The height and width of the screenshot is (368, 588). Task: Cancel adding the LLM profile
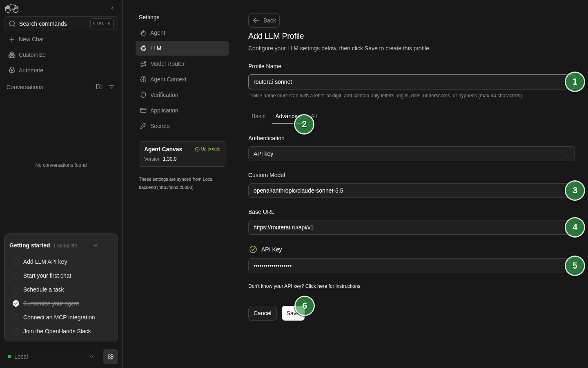point(263,313)
